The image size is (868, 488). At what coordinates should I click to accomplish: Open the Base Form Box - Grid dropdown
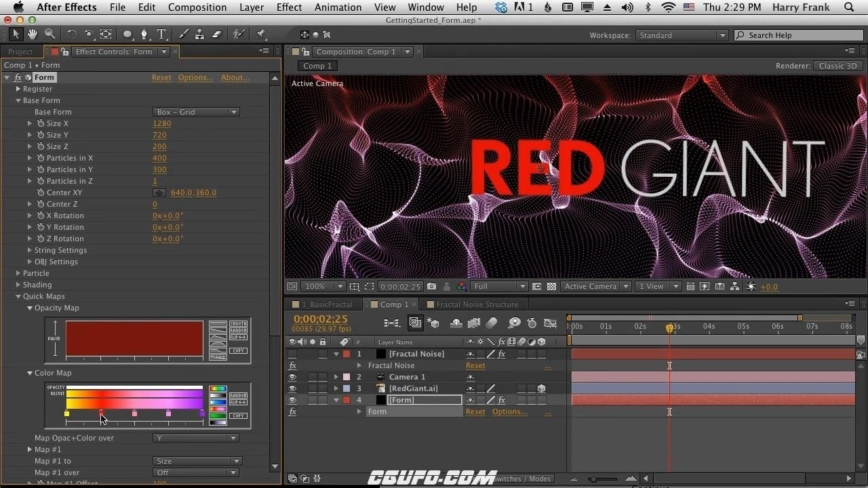tap(196, 111)
